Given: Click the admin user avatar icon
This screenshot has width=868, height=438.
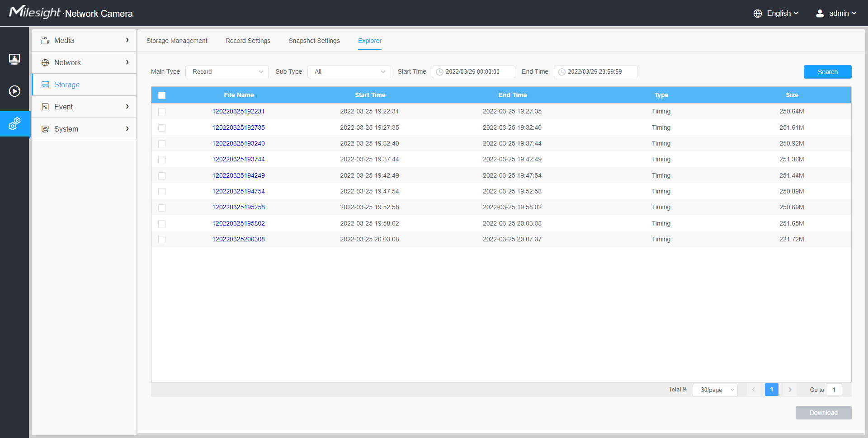Looking at the screenshot, I should pos(820,14).
